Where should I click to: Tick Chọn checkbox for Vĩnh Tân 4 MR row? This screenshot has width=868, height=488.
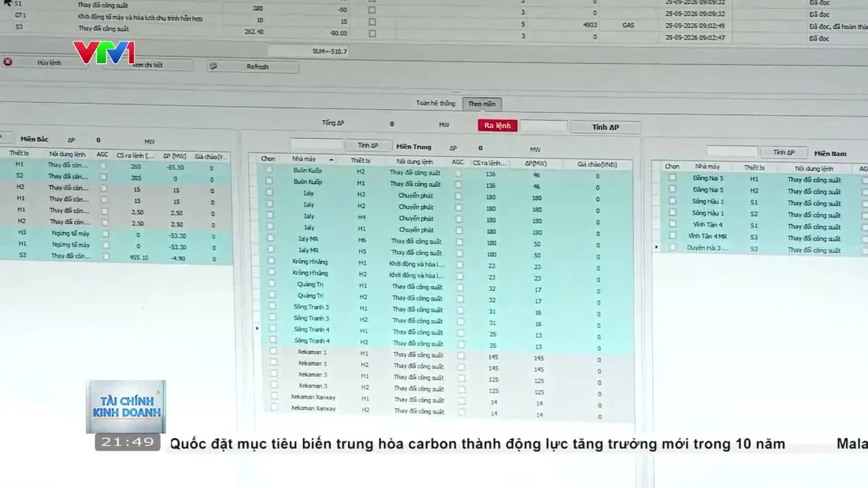click(673, 236)
